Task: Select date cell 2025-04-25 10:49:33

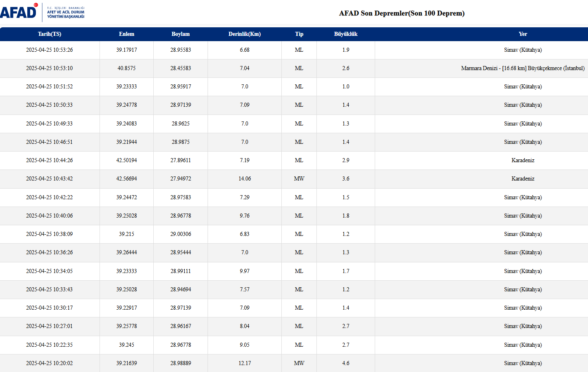Action: pos(49,123)
